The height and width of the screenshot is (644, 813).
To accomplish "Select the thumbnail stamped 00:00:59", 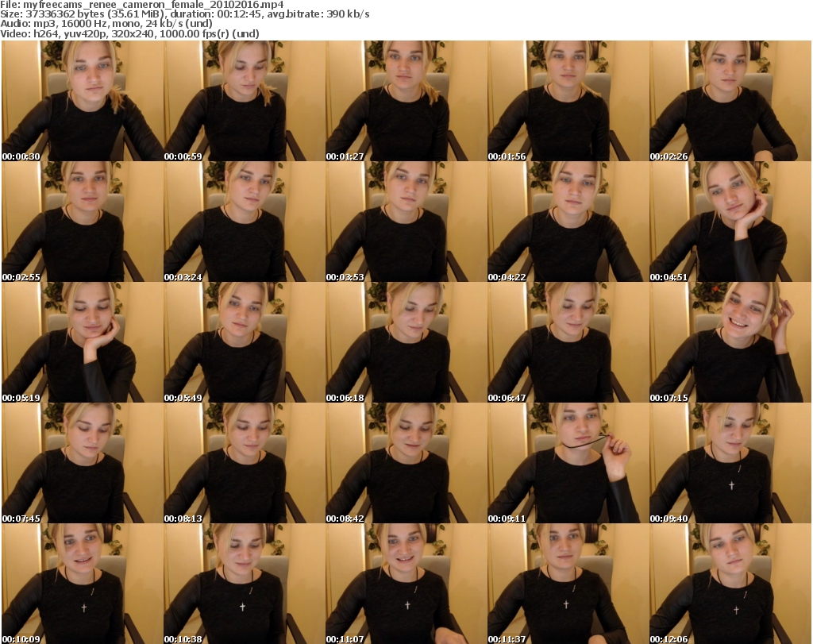I will coord(245,101).
